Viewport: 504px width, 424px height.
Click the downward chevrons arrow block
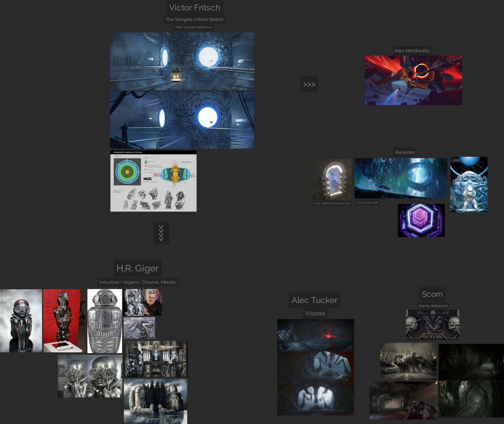point(161,233)
